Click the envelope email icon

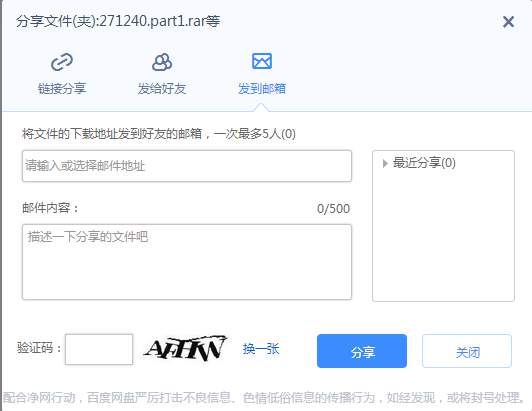point(262,61)
